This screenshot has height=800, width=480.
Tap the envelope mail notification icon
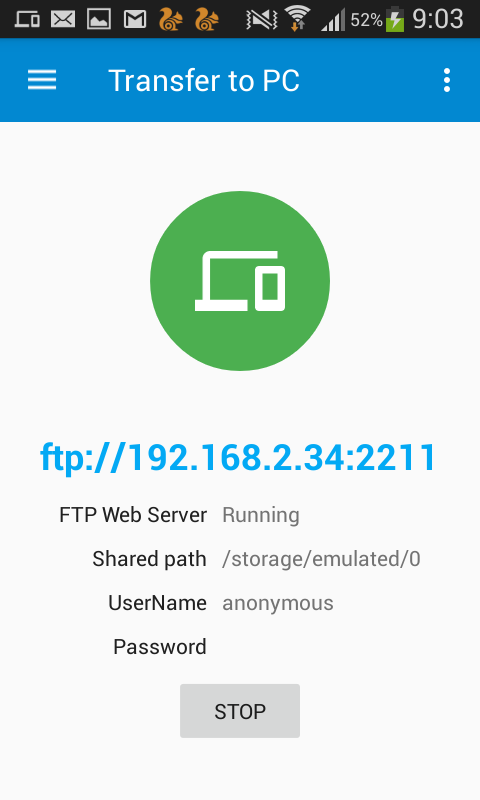[x=63, y=19]
